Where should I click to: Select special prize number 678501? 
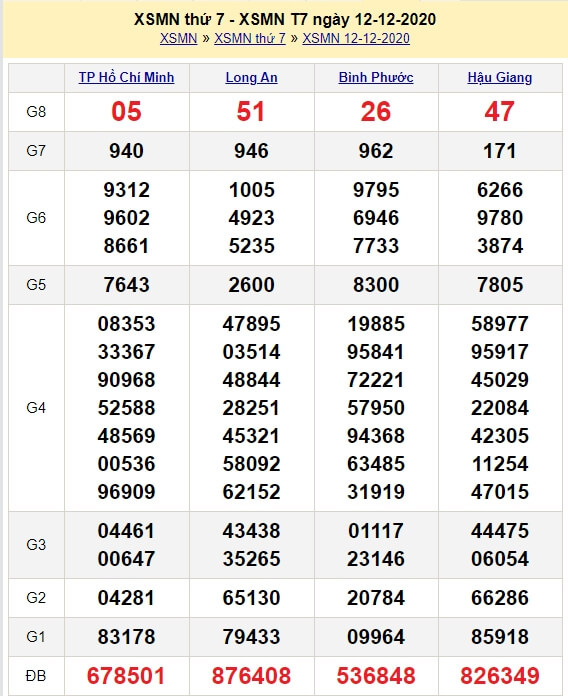[x=126, y=676]
